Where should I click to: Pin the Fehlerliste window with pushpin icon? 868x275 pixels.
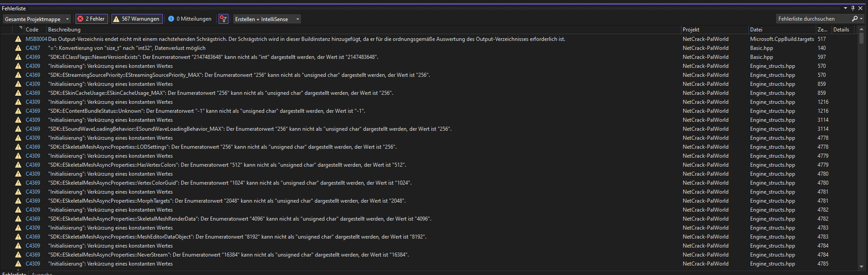[853, 8]
